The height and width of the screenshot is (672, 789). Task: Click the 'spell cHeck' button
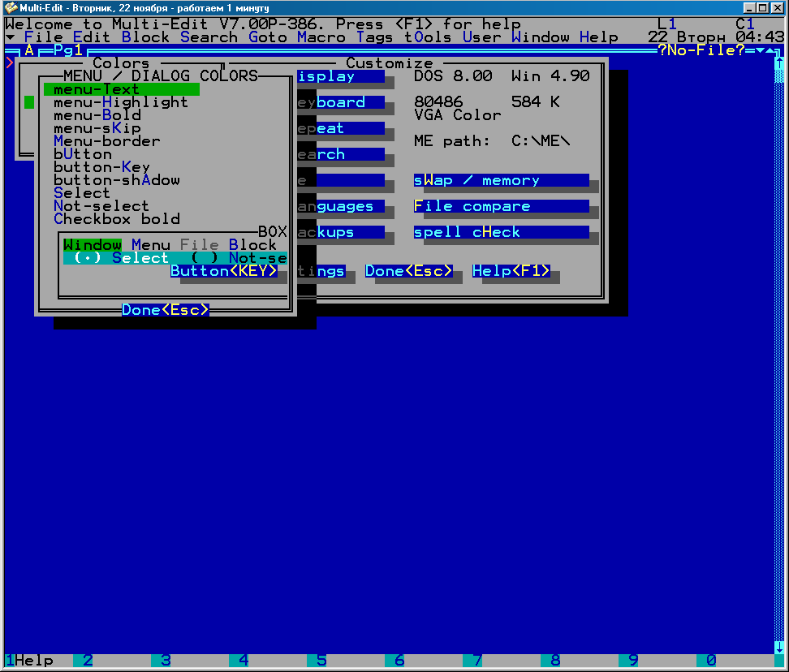click(x=500, y=232)
